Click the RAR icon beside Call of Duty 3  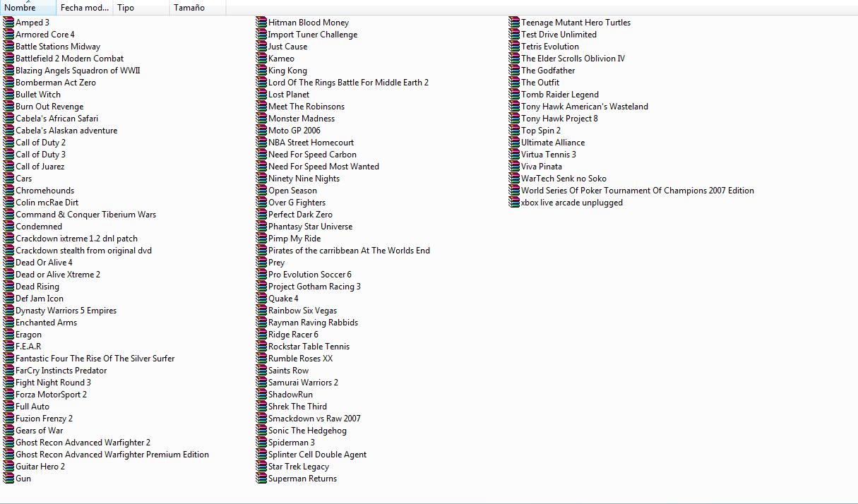(x=8, y=155)
